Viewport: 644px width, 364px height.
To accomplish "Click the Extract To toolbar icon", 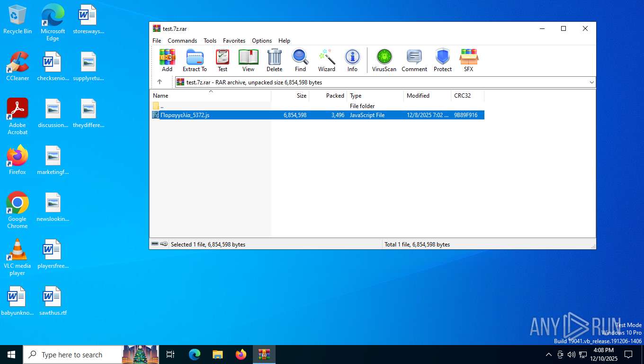I will click(195, 60).
